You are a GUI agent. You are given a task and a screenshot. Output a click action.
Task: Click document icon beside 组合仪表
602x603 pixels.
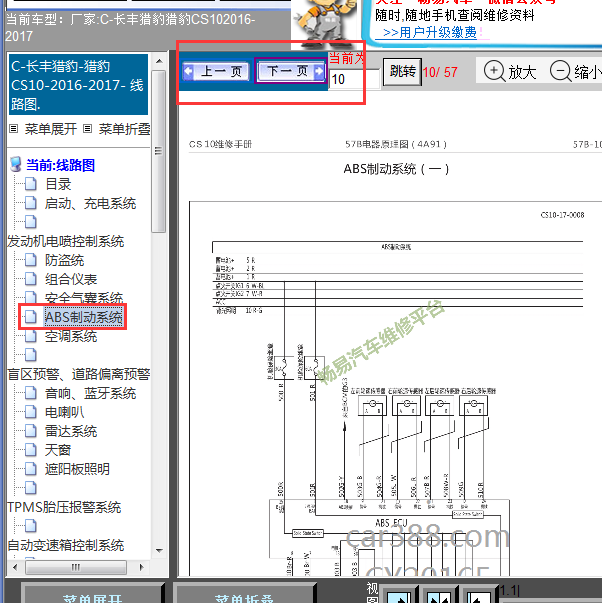(31, 279)
